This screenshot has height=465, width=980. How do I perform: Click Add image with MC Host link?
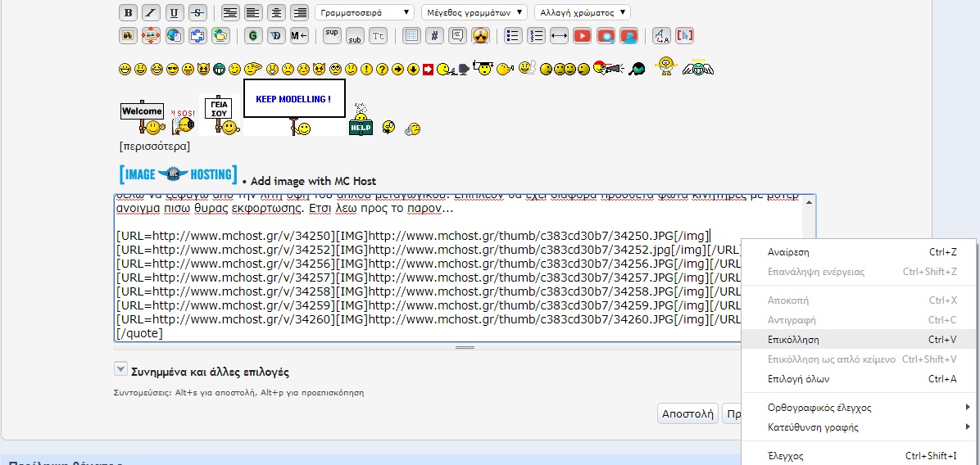313,182
